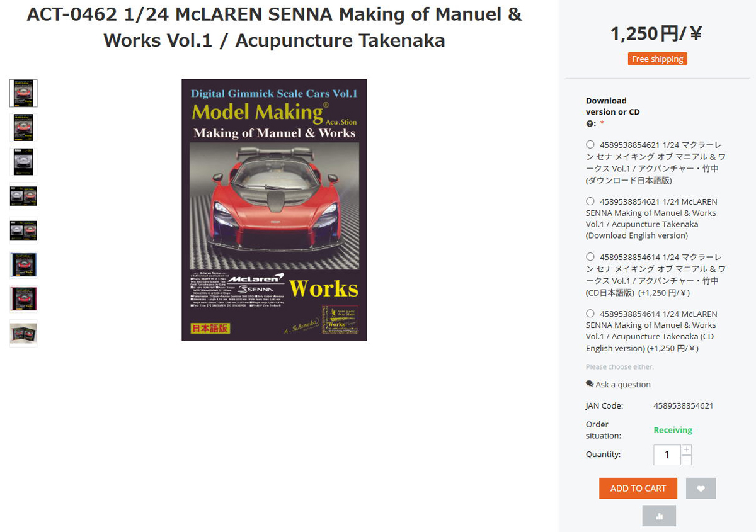Select the first product thumbnail
Screen dimensions: 756x532
23,93
